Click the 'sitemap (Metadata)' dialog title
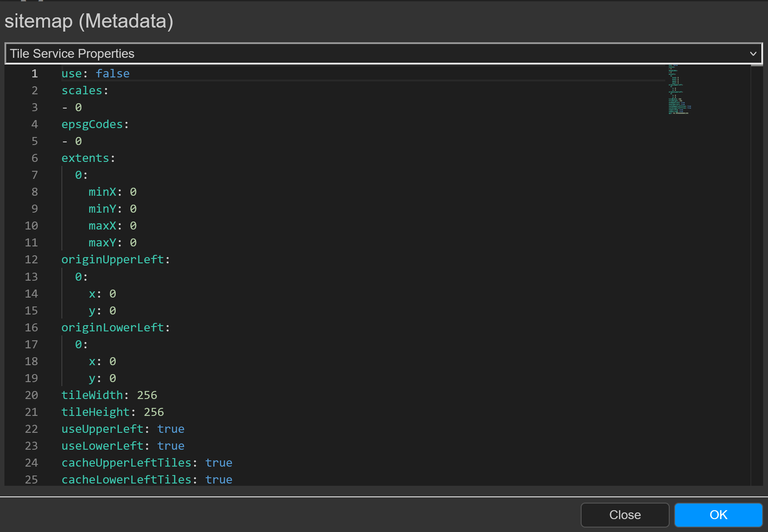The image size is (768, 532). pos(89,21)
